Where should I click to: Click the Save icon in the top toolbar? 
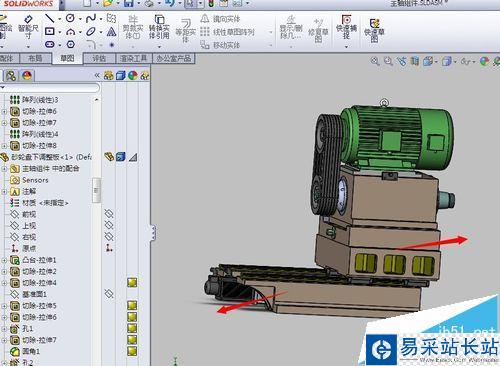point(128,3)
